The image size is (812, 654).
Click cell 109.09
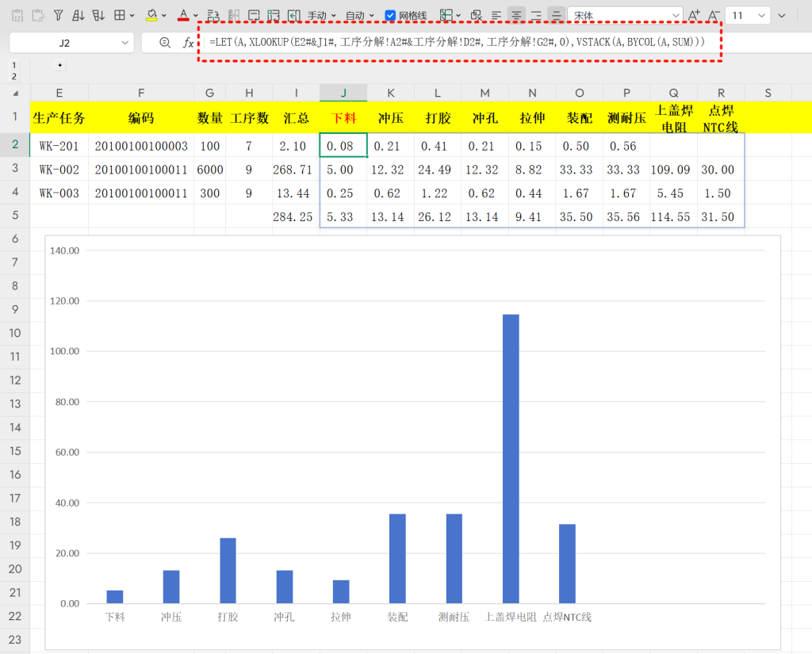(673, 170)
